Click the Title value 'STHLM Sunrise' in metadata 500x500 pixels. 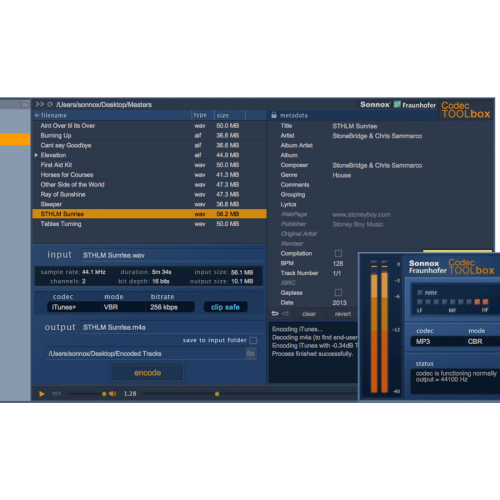355,126
